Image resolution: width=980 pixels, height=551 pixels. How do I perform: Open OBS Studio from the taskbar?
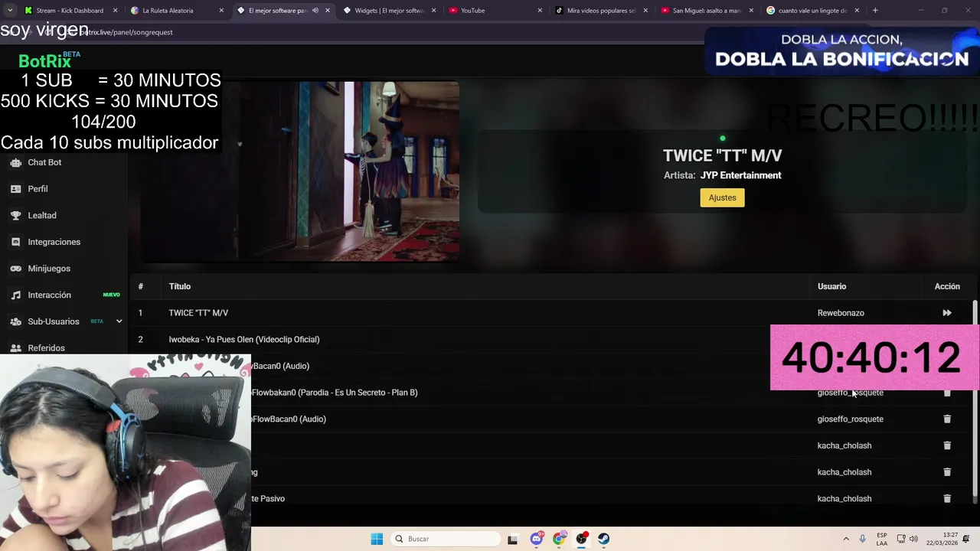[x=581, y=539]
